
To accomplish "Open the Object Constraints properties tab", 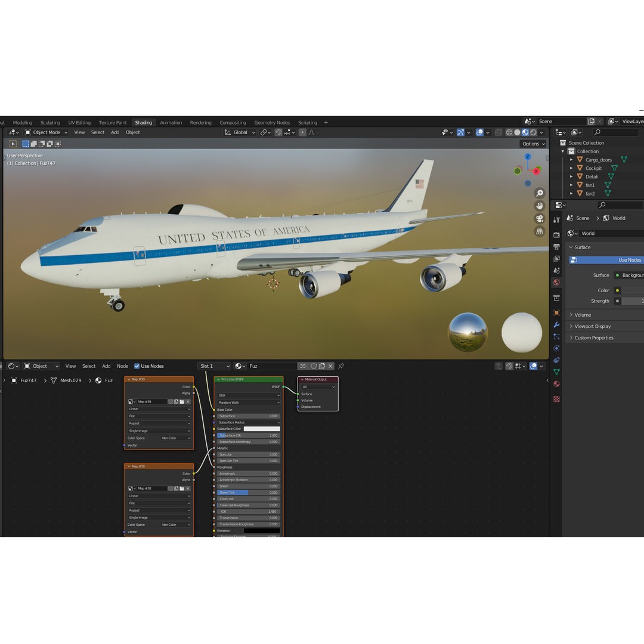I will click(556, 360).
